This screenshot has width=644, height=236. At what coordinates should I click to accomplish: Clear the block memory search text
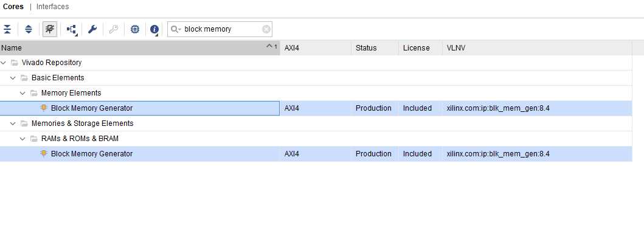(266, 29)
